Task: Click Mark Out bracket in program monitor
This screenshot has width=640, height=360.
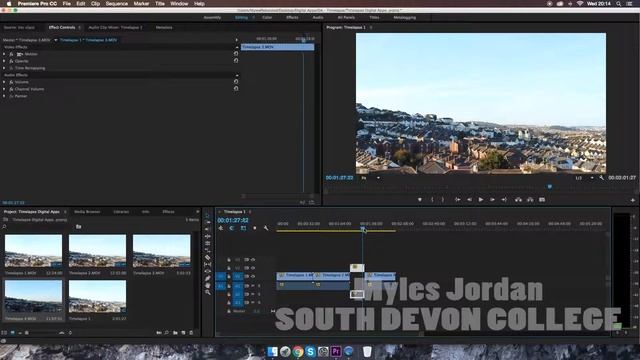Action: [x=443, y=200]
